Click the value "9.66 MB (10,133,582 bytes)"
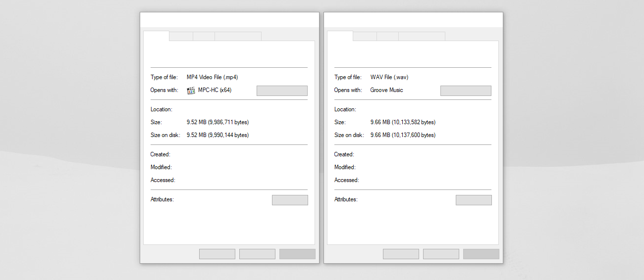The width and height of the screenshot is (644, 280). click(403, 122)
